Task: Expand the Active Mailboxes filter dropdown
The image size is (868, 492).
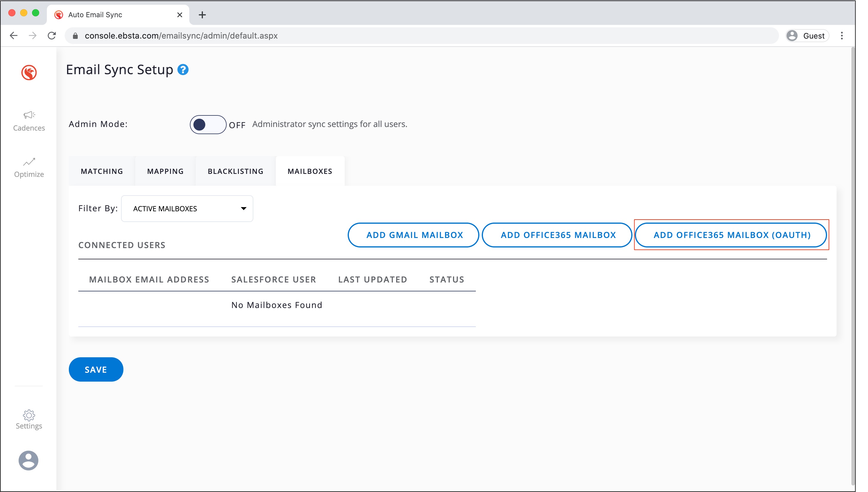Action: pos(187,209)
